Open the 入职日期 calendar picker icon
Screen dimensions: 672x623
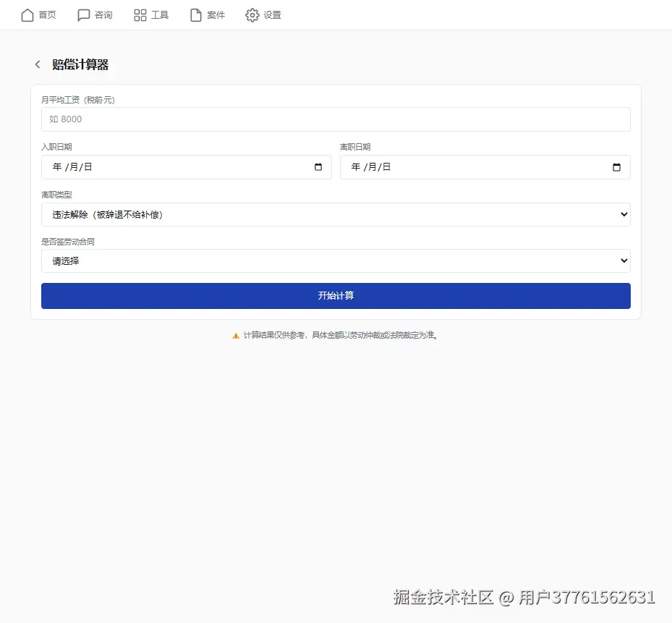[x=318, y=167]
